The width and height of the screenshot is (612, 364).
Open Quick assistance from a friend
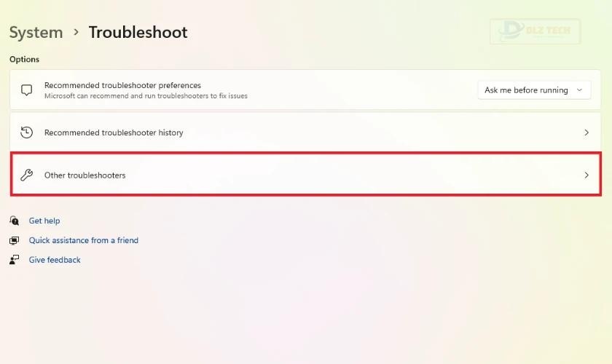tap(84, 240)
